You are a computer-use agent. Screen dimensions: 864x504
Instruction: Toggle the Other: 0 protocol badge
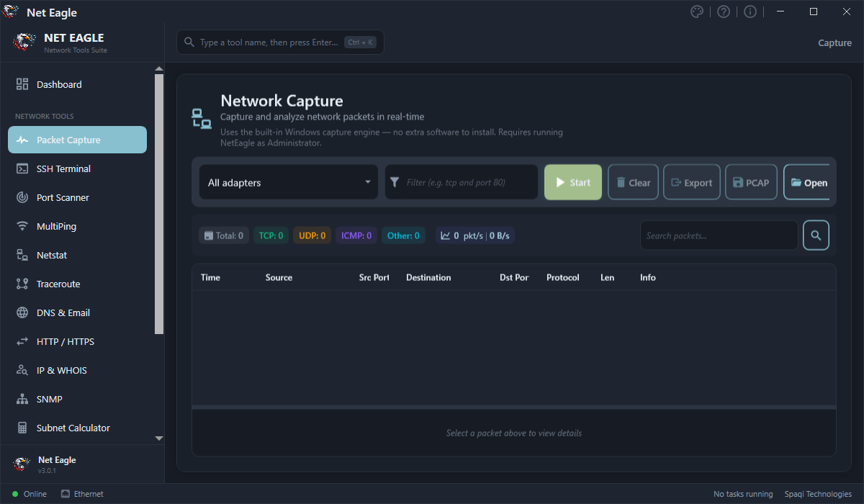[403, 235]
